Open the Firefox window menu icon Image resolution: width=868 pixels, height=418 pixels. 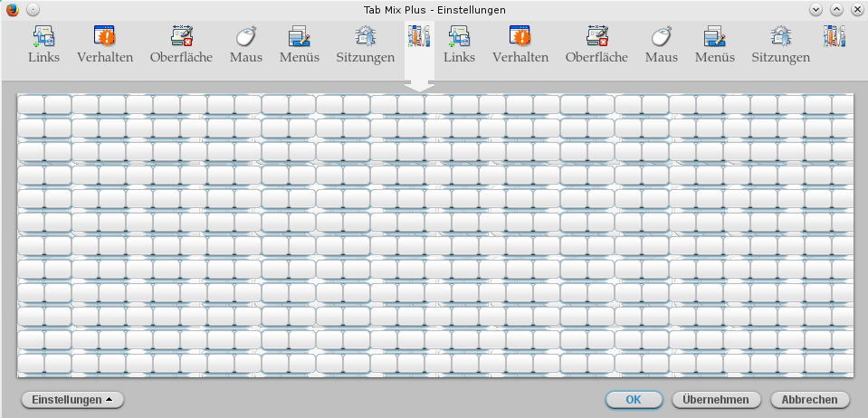point(12,9)
